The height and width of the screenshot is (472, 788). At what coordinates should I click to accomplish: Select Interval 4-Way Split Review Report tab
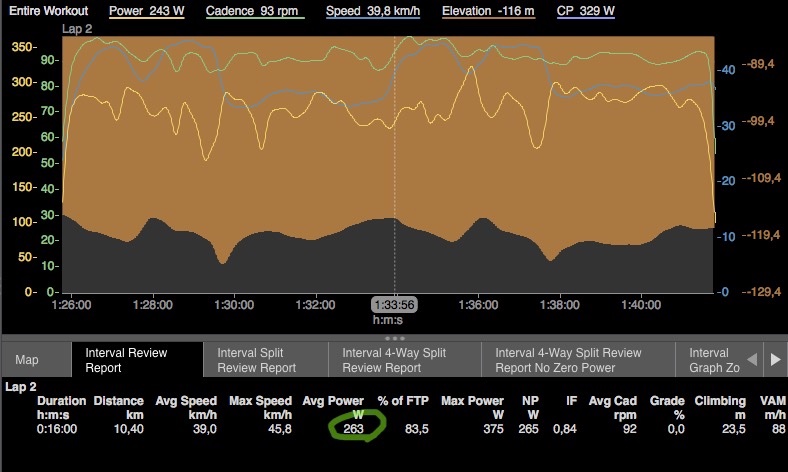403,359
